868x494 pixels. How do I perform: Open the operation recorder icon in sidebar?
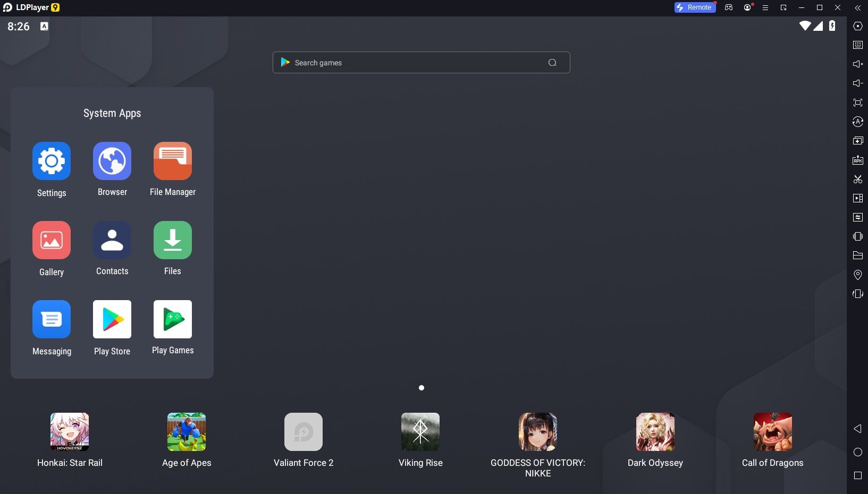point(858,122)
